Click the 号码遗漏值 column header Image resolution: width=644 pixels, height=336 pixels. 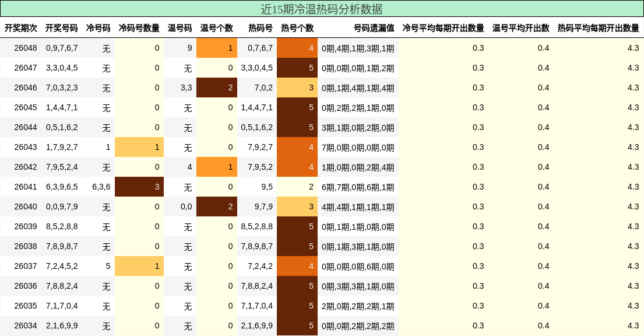[374, 26]
